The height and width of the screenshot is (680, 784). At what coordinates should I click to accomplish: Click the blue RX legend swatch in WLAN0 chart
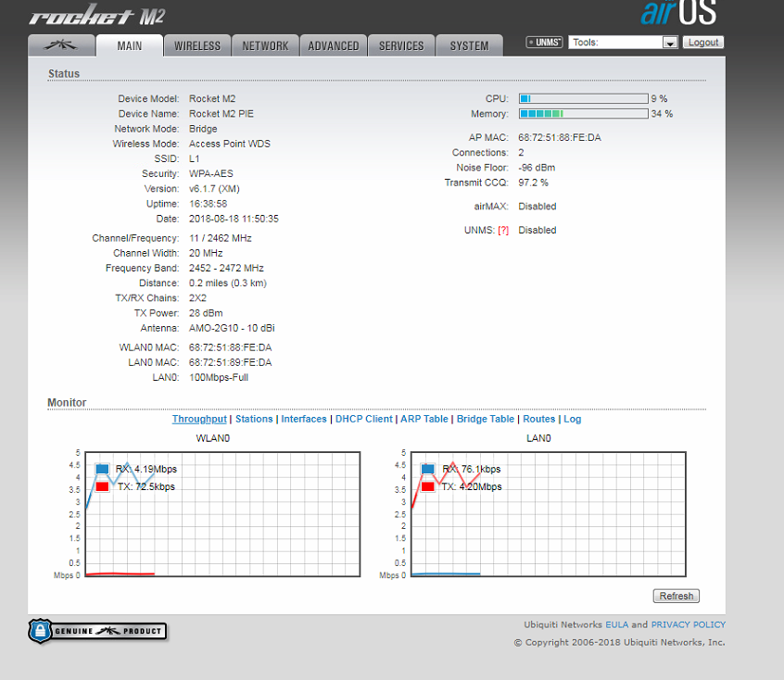[102, 469]
